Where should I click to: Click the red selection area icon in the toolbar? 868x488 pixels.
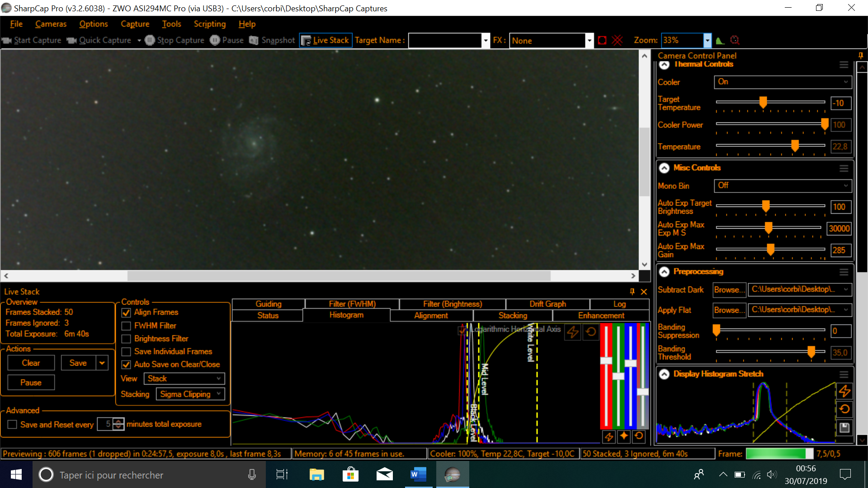(x=602, y=40)
